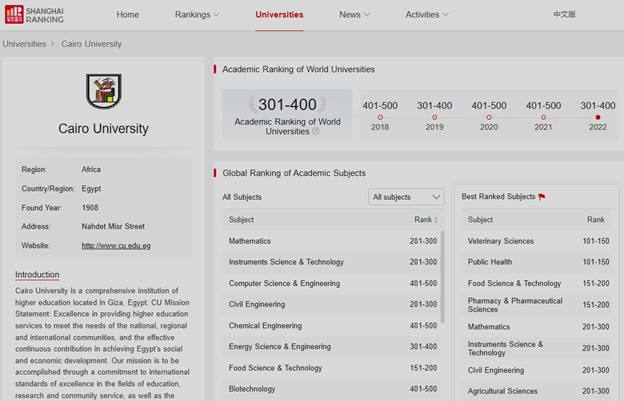Viewport: 624px width, 401px height.
Task: Click the Region value Africa
Action: pyautogui.click(x=91, y=169)
